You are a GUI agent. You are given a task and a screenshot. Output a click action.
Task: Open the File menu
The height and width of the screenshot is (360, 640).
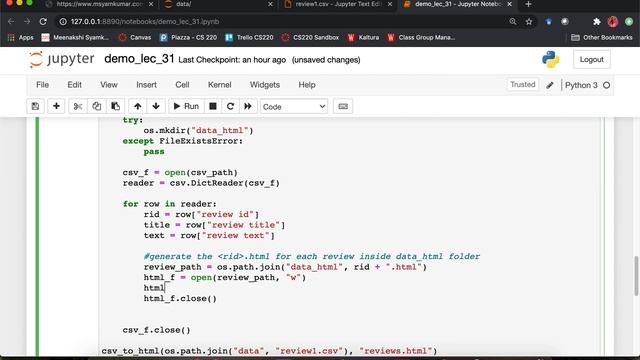(x=42, y=85)
